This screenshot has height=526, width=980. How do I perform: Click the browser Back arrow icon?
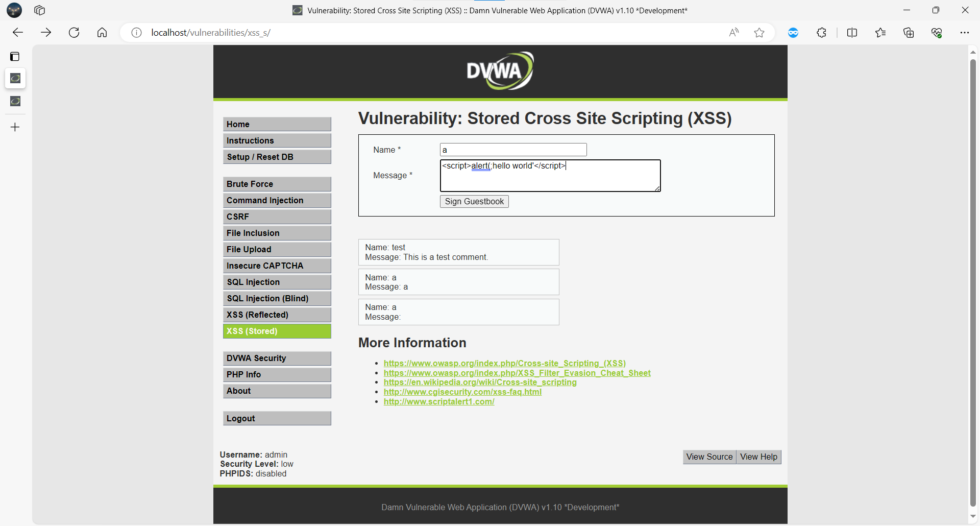point(18,33)
